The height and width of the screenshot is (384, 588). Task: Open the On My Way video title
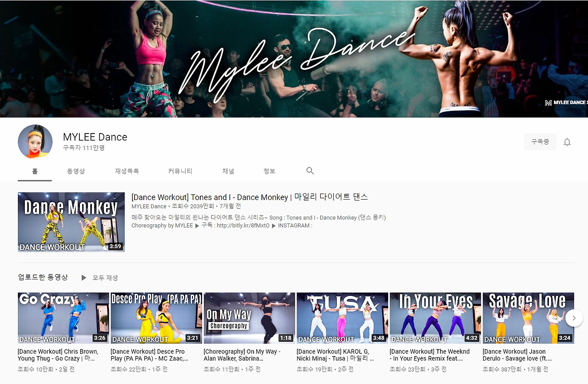point(242,355)
